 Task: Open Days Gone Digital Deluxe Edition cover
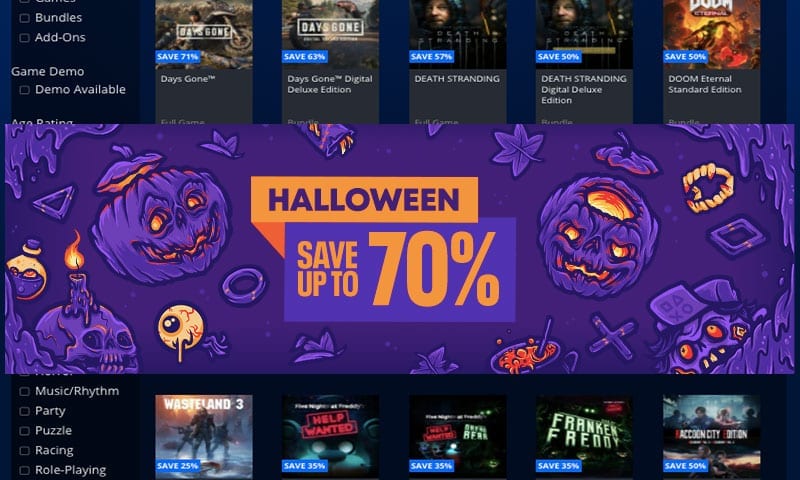point(330,34)
